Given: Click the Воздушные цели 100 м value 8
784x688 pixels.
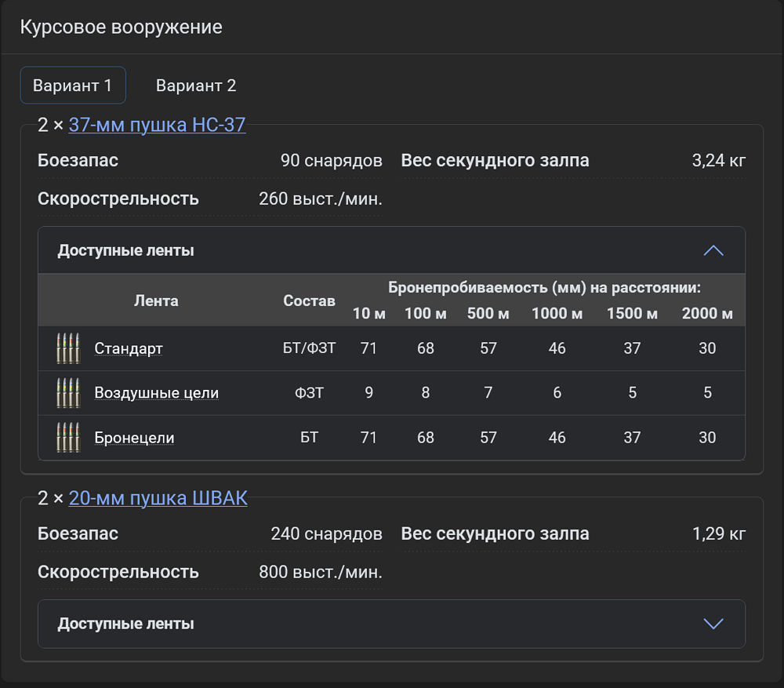Looking at the screenshot, I should (x=426, y=393).
